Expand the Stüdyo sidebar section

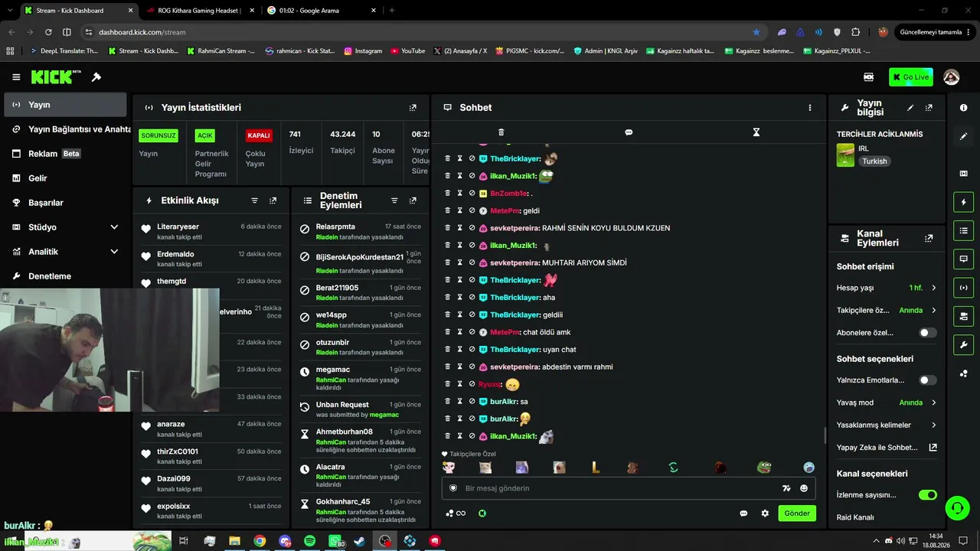pyautogui.click(x=65, y=227)
